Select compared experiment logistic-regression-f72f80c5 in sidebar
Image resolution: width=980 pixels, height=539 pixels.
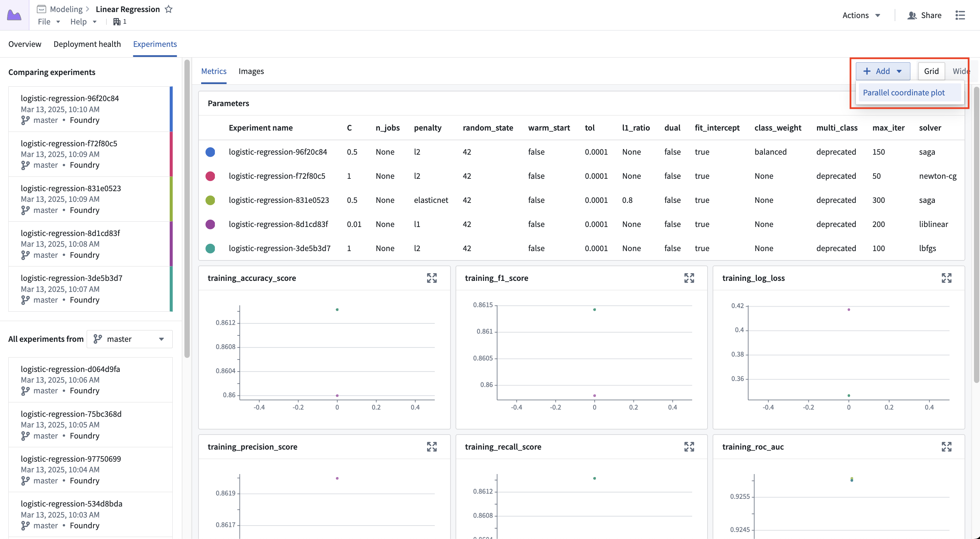coord(90,154)
